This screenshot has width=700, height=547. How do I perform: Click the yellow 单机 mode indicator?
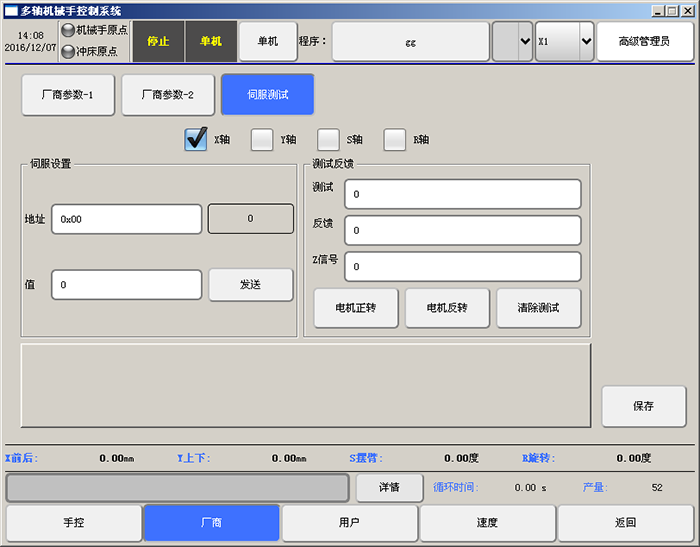pyautogui.click(x=210, y=42)
